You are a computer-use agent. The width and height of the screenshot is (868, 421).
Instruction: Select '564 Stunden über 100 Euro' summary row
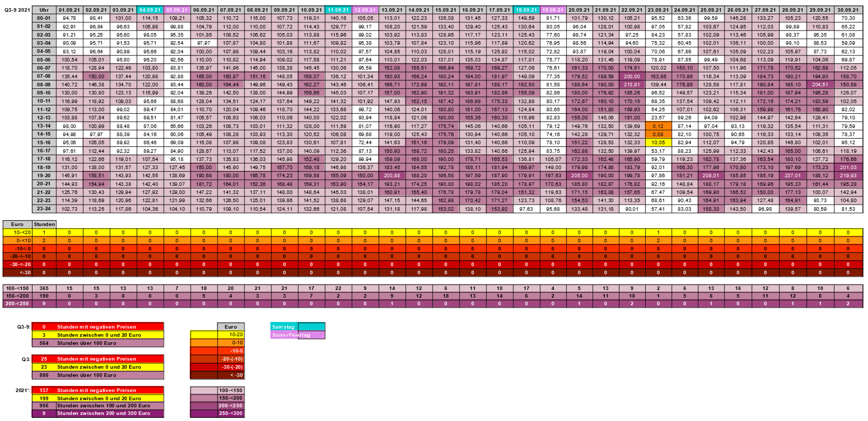97,343
